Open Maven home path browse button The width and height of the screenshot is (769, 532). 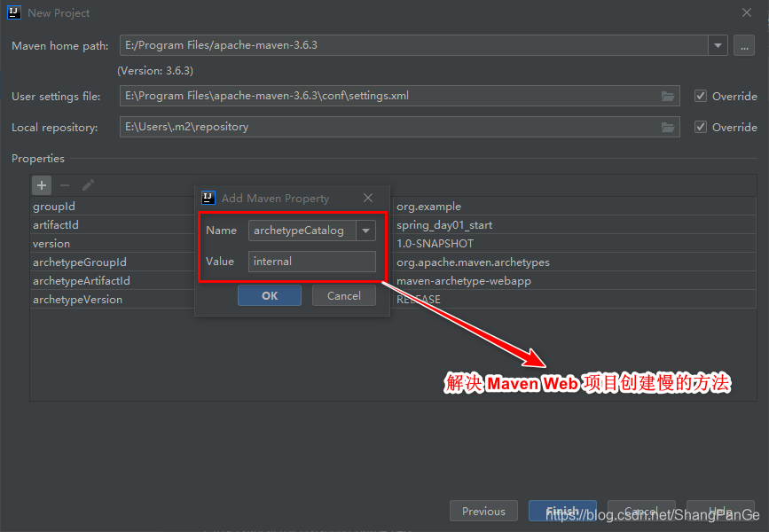[744, 45]
